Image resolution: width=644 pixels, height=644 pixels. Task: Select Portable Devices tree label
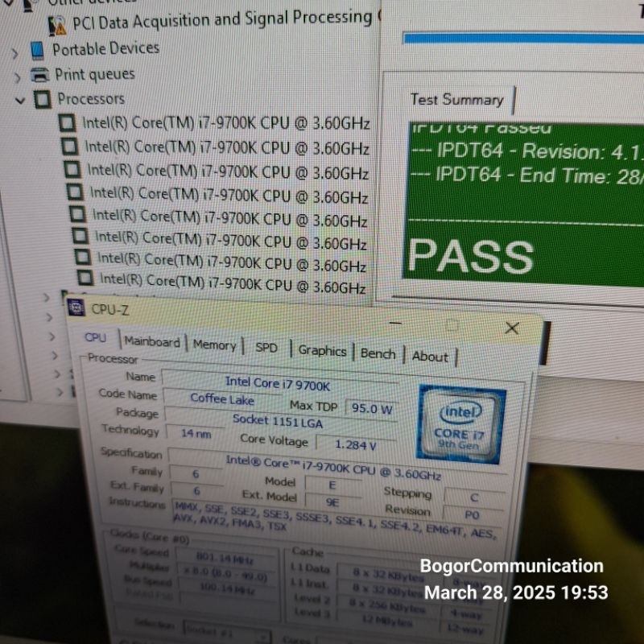tap(106, 49)
